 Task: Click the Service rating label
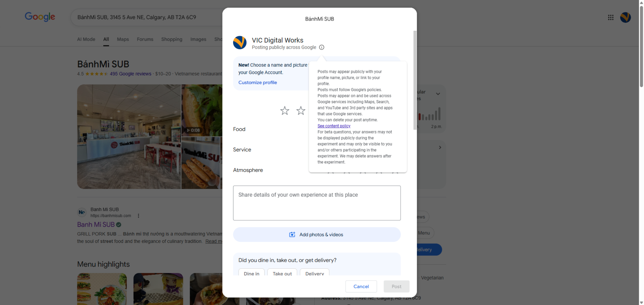click(242, 150)
